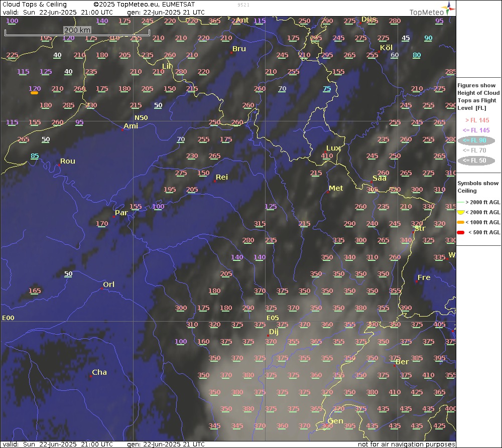
Task: Click the '<= FL 70' legend entry
Action: 474,151
